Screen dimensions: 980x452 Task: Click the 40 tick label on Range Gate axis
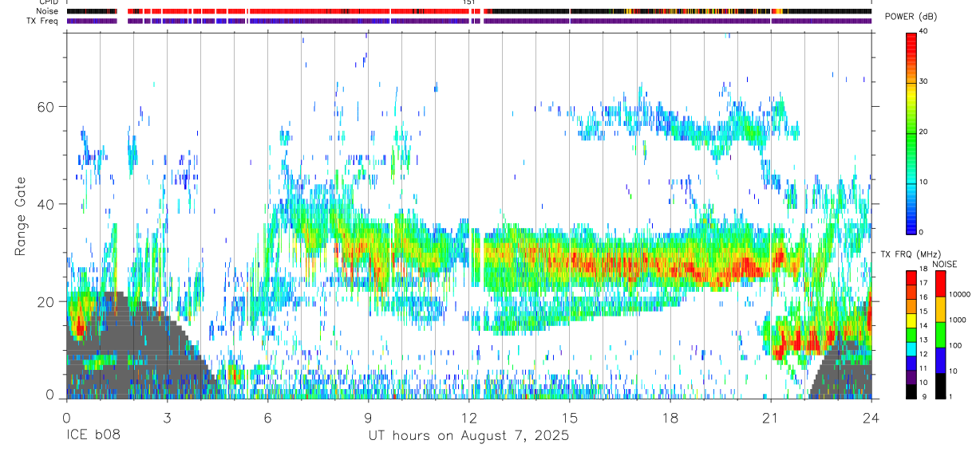point(45,204)
